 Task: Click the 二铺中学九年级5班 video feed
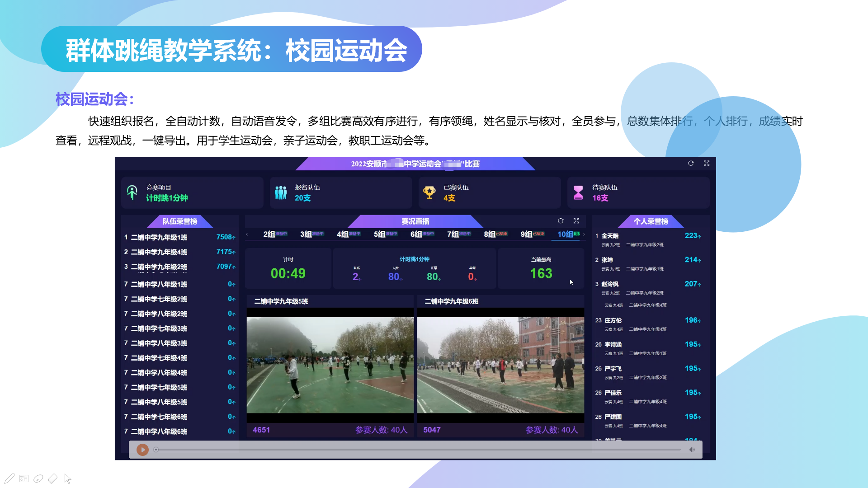330,365
